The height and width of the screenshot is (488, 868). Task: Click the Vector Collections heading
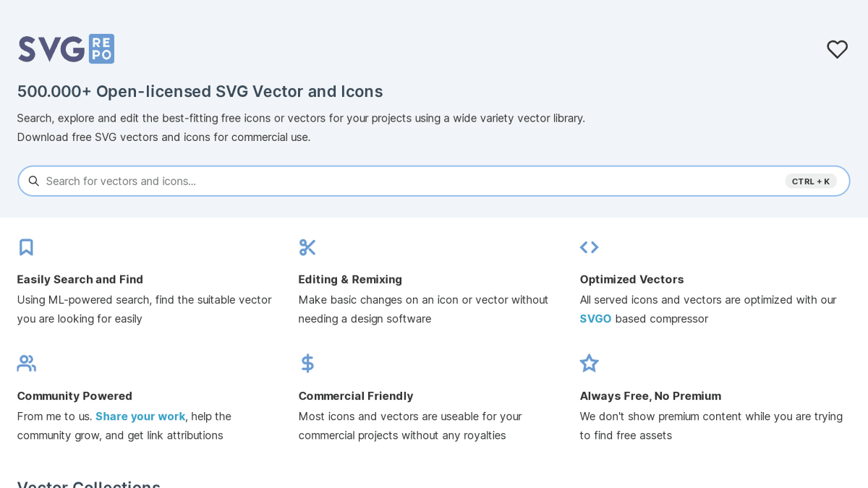point(89,483)
